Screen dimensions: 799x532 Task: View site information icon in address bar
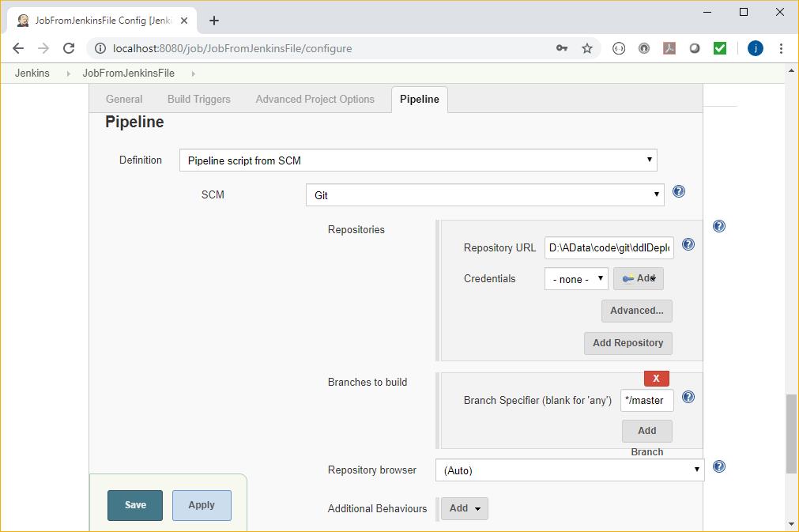(x=100, y=48)
